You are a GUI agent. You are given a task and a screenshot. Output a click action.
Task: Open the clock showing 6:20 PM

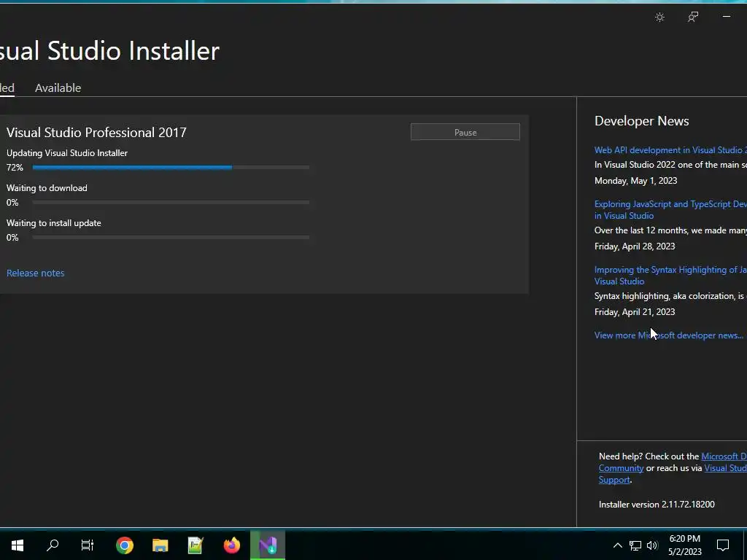(x=684, y=545)
